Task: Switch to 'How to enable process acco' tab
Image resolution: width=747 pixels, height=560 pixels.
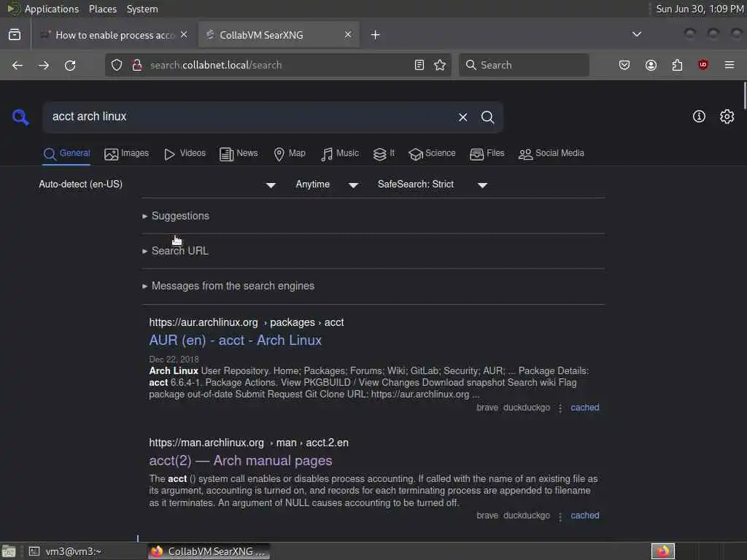Action: (x=115, y=35)
